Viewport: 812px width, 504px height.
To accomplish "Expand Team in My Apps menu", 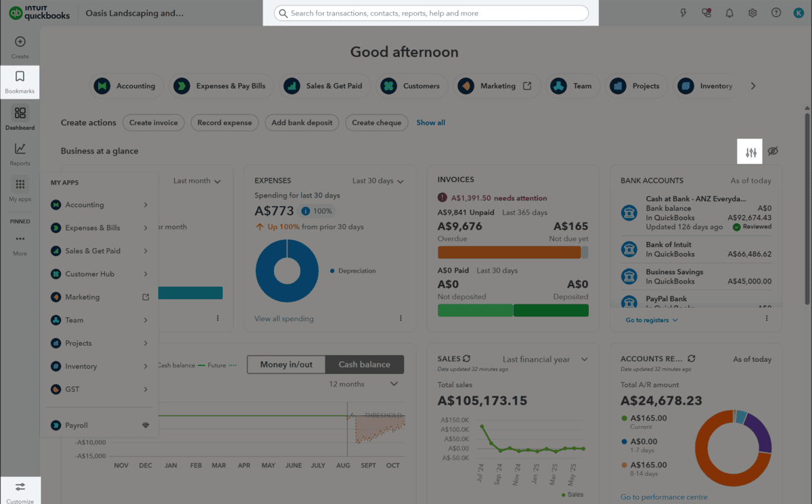I will click(99, 320).
